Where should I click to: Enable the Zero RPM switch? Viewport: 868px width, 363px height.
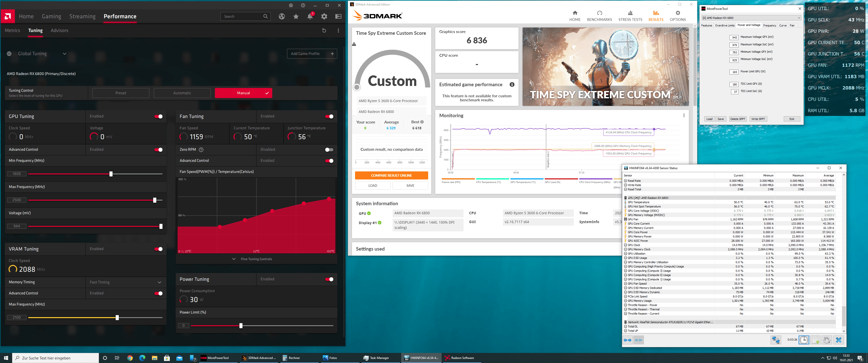point(329,149)
